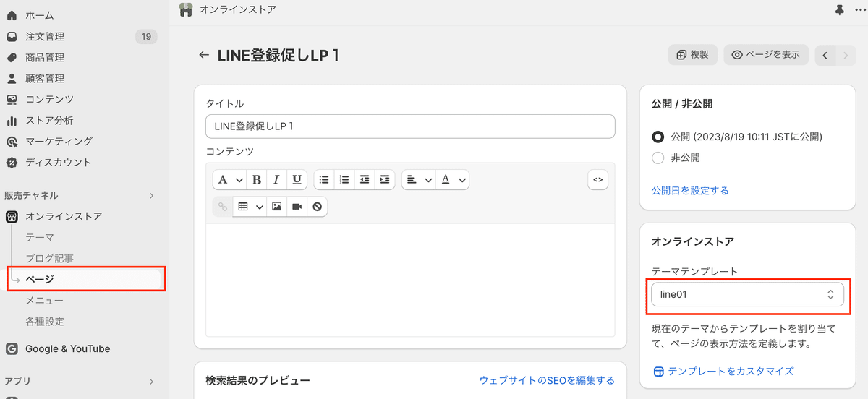Click the insert link icon
This screenshot has width=868, height=399.
coord(223,206)
